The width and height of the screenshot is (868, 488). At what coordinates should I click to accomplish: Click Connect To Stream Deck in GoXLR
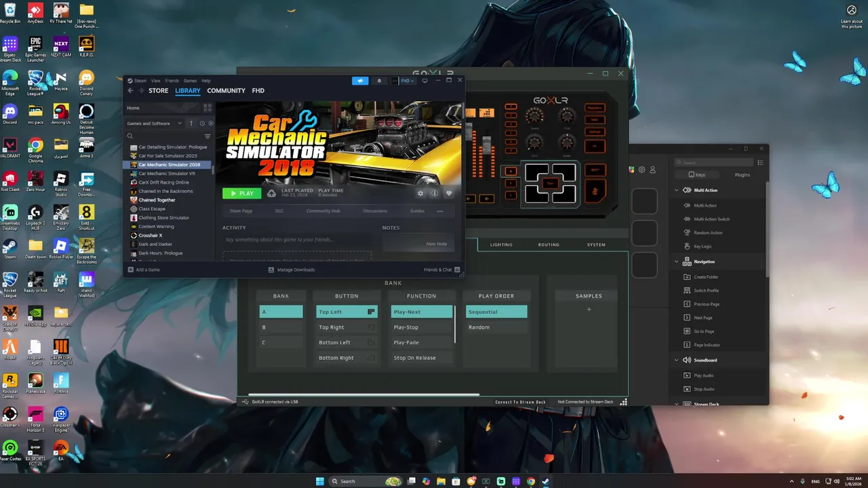(520, 402)
